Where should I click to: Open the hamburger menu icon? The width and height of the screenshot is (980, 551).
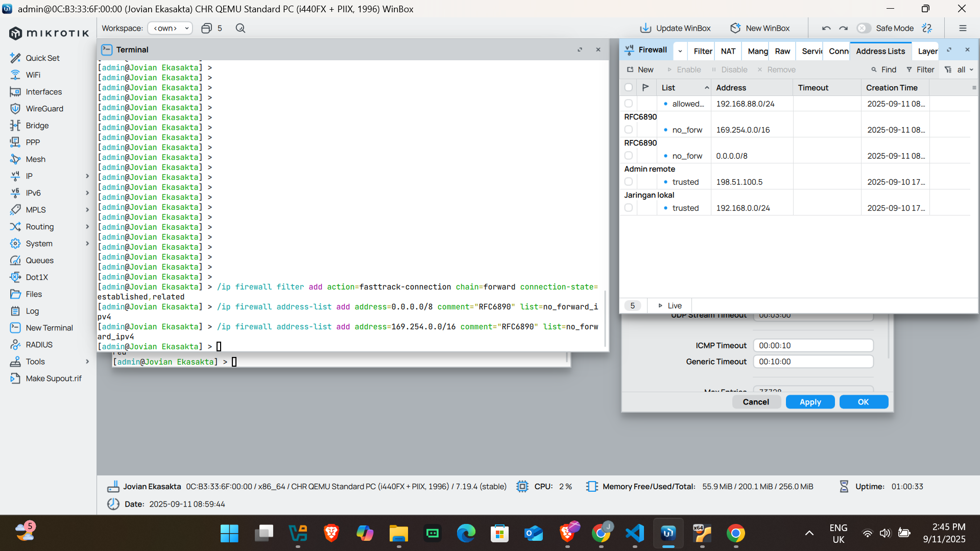pos(963,28)
